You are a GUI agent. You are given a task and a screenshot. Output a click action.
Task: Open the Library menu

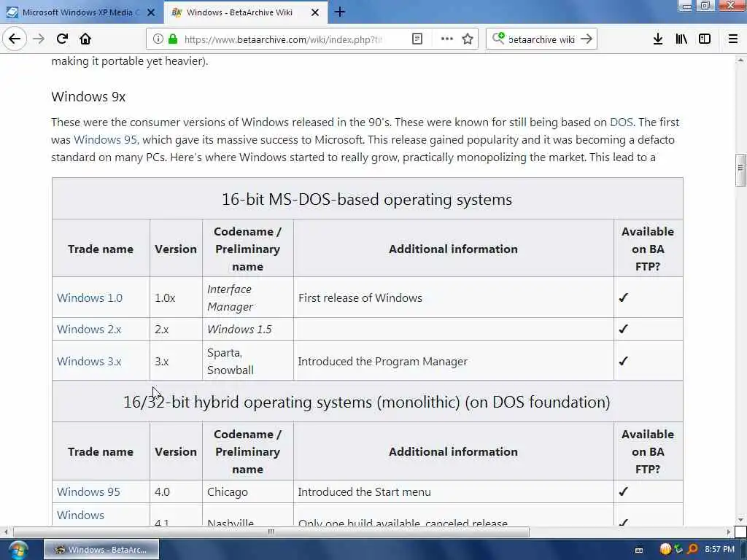(681, 39)
